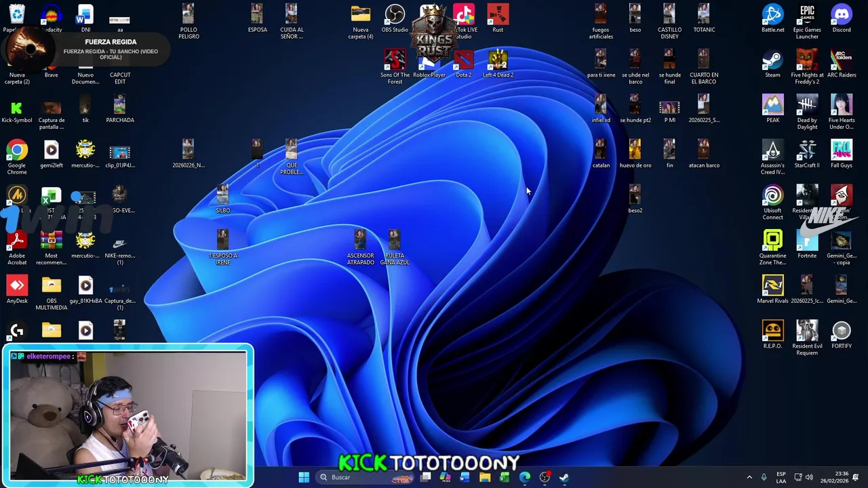Select the Roblox Player icon
This screenshot has width=868, height=488.
(x=429, y=64)
